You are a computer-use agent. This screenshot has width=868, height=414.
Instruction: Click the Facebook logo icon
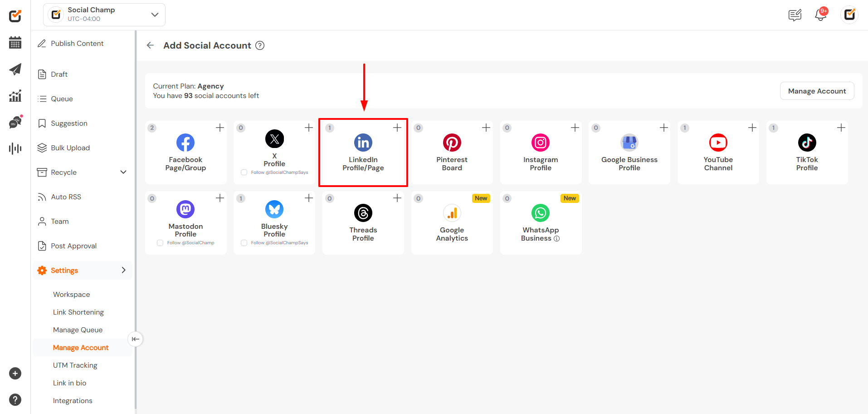click(x=185, y=143)
